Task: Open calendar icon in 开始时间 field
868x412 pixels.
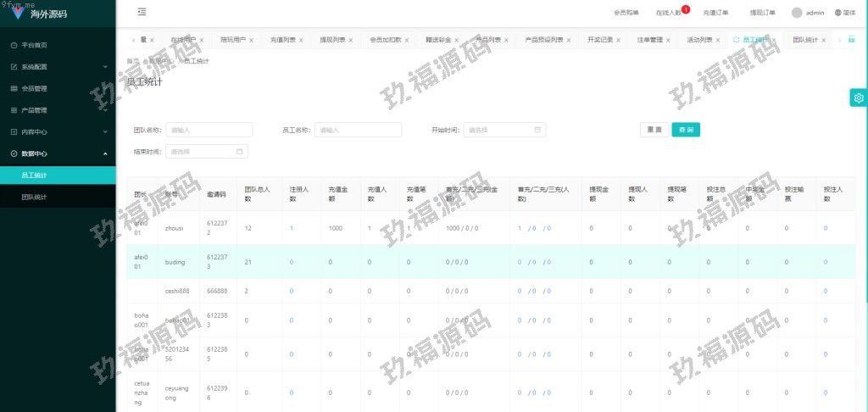Action: (537, 130)
